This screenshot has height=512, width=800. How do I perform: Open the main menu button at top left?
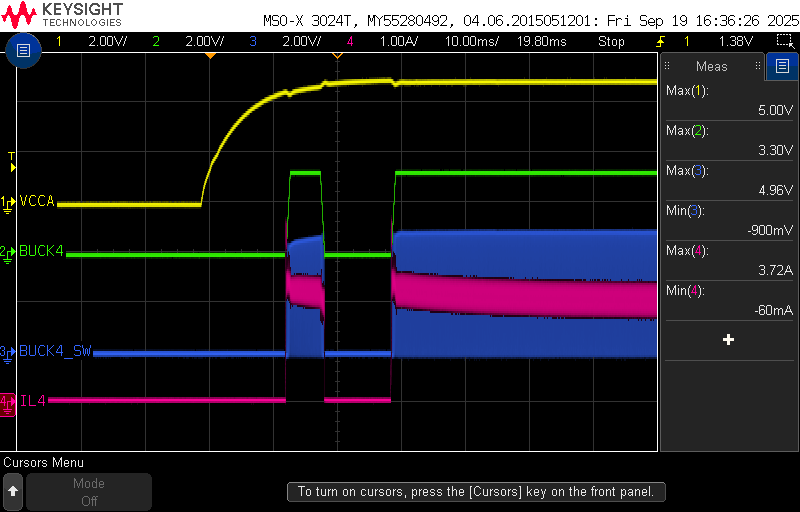pyautogui.click(x=23, y=50)
